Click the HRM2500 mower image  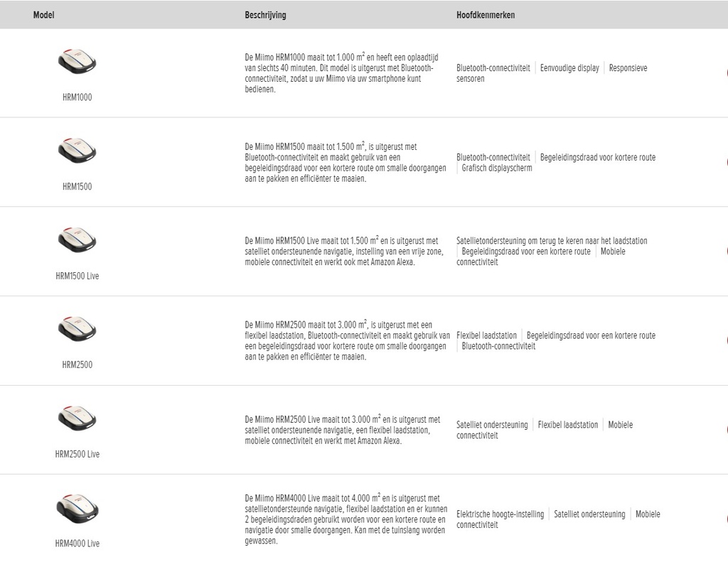[x=77, y=329]
